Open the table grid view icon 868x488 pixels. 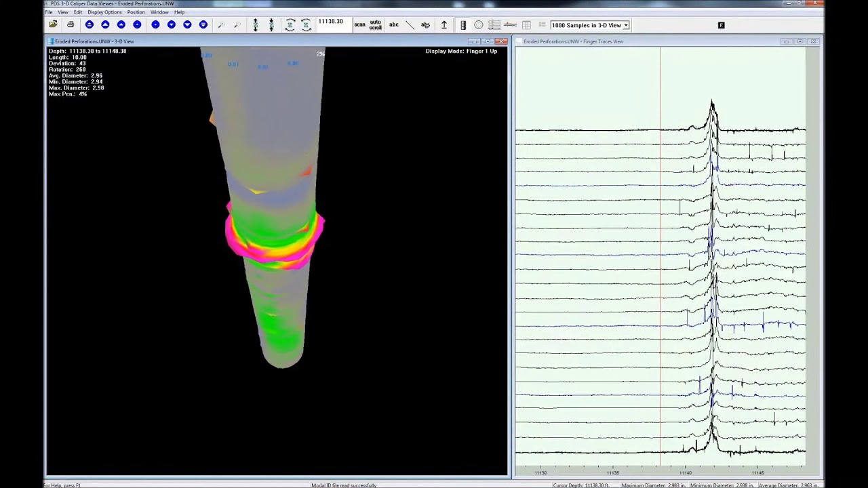pos(526,25)
